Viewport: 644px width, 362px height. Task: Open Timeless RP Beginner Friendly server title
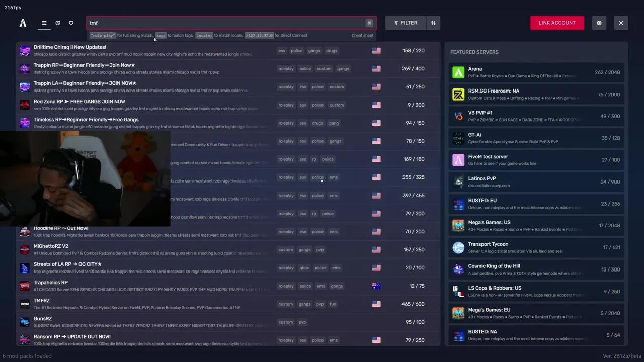86,120
